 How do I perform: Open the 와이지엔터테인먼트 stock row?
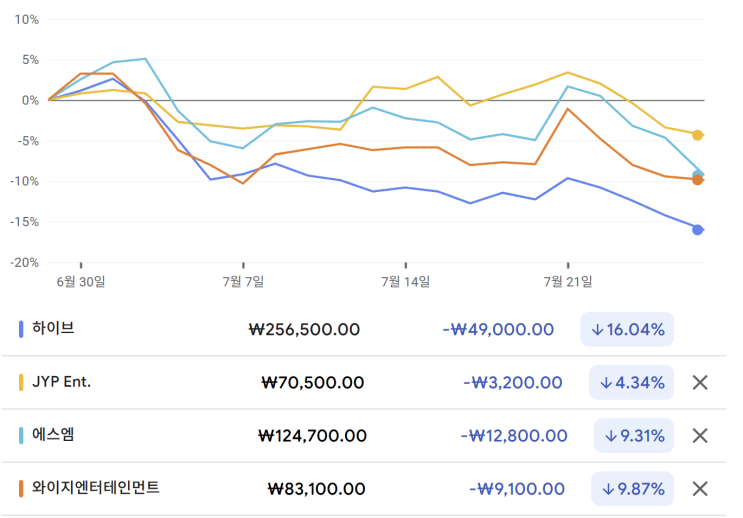point(96,487)
